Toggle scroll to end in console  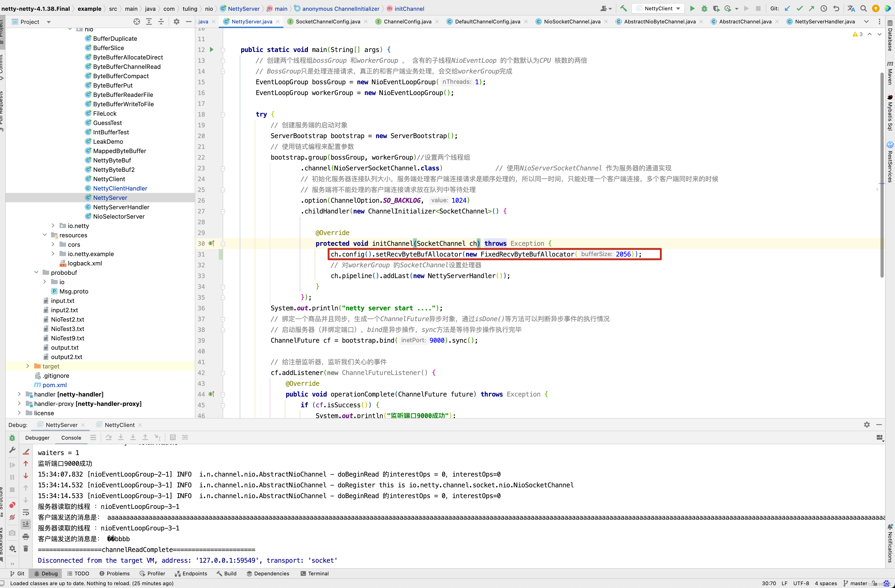click(x=26, y=524)
